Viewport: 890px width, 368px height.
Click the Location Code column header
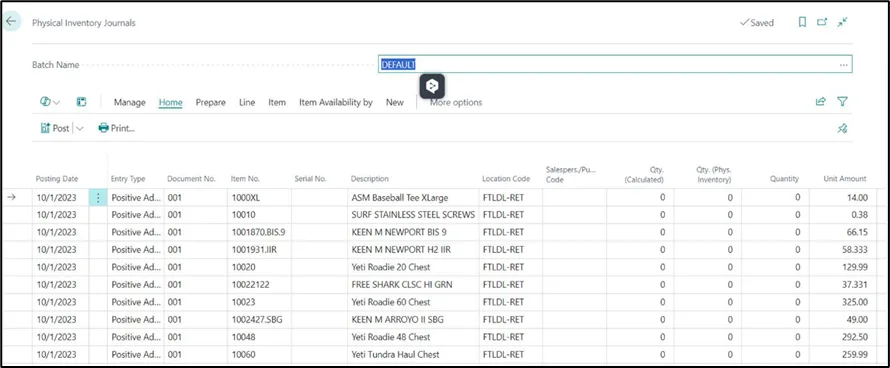point(506,178)
